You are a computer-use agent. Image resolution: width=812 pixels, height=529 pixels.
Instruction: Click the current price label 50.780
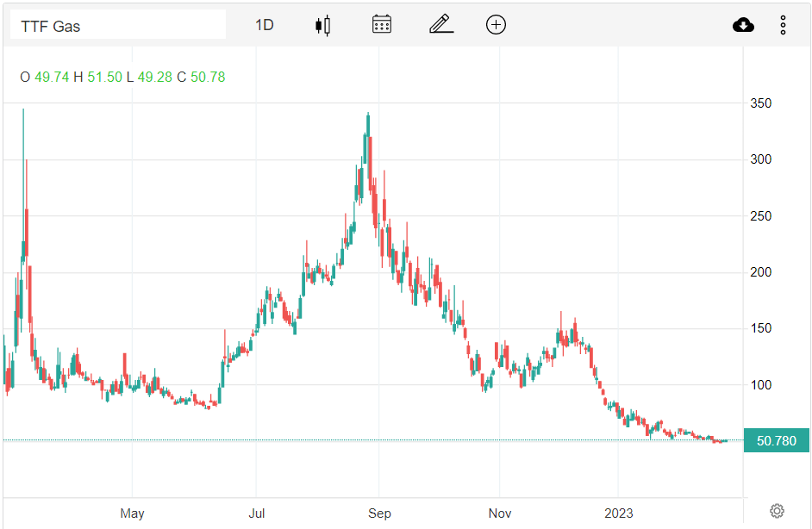click(777, 440)
